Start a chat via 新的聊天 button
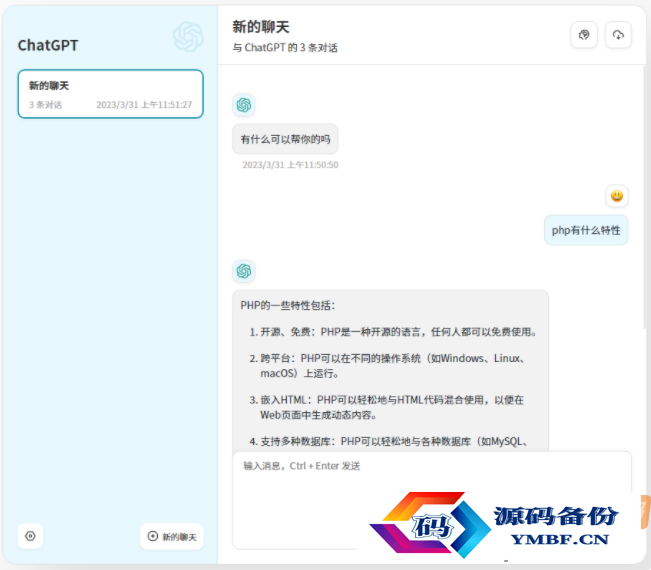The width and height of the screenshot is (651, 570). 172,536
